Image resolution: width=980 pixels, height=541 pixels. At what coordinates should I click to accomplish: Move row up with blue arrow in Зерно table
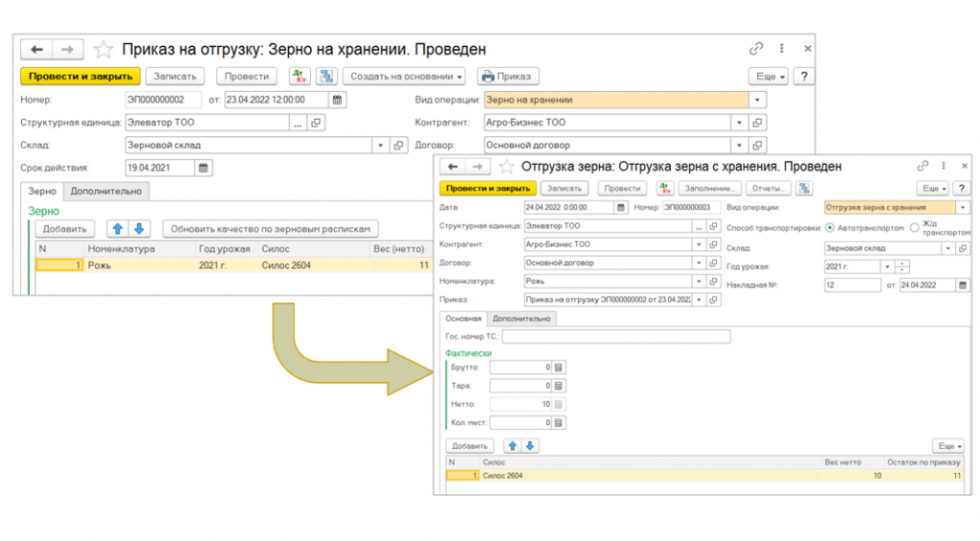(119, 229)
